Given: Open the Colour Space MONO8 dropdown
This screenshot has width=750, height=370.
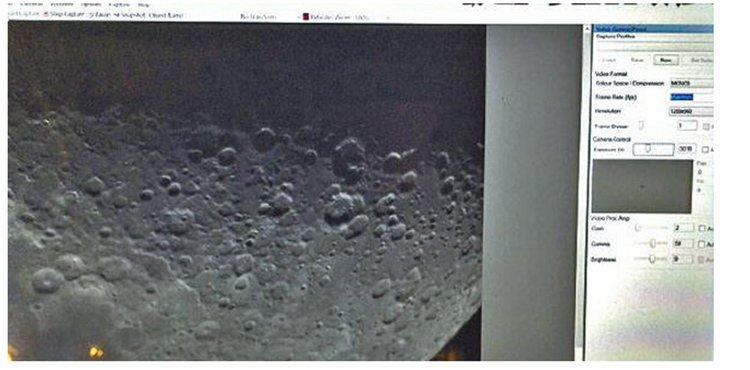Looking at the screenshot, I should [x=691, y=83].
